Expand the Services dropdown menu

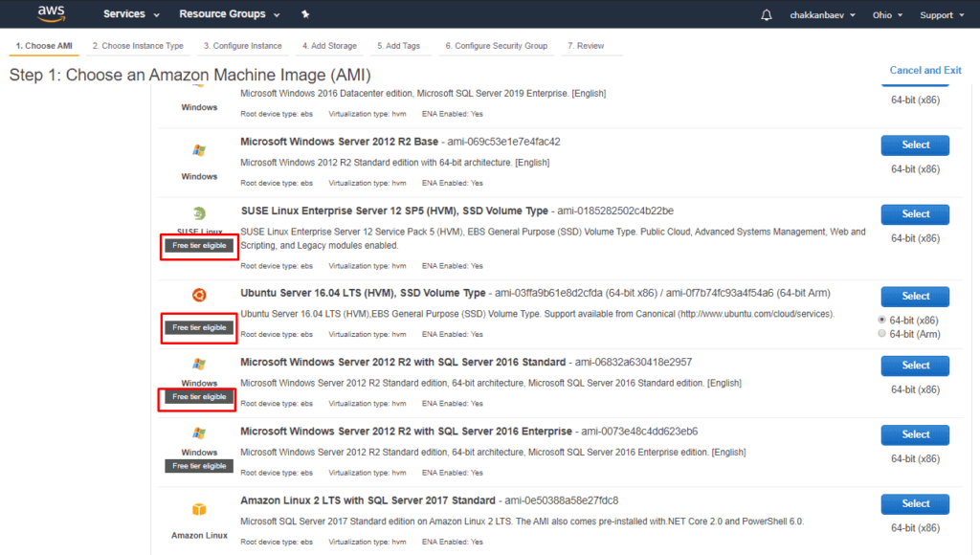tap(131, 13)
